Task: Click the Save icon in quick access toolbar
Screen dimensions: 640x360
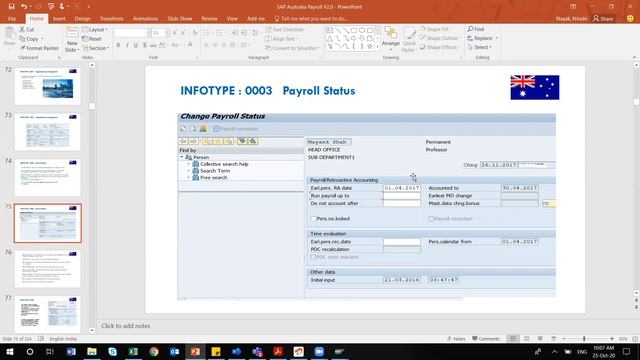Action: click(11, 7)
